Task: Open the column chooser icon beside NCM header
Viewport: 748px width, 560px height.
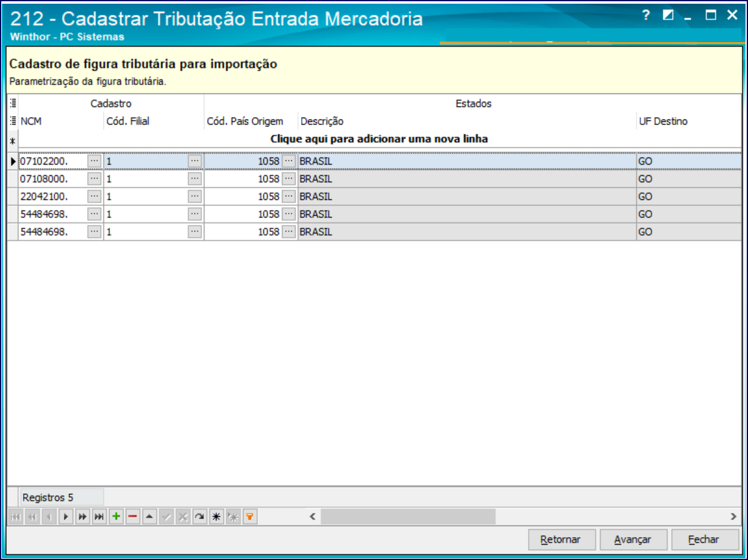Action: point(13,121)
